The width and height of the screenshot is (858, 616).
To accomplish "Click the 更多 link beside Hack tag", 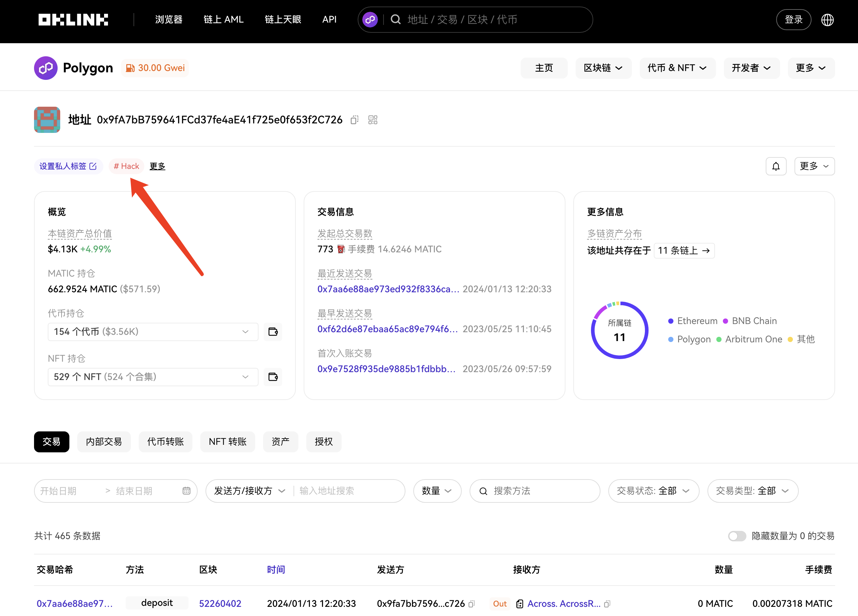I will click(157, 167).
